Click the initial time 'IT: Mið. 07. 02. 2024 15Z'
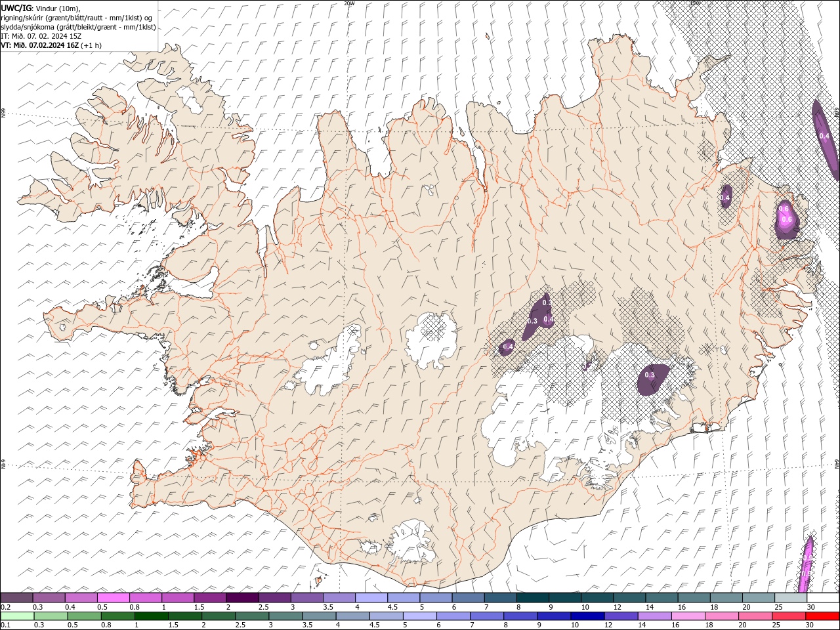Viewport: 840px width, 630px height. coord(41,36)
